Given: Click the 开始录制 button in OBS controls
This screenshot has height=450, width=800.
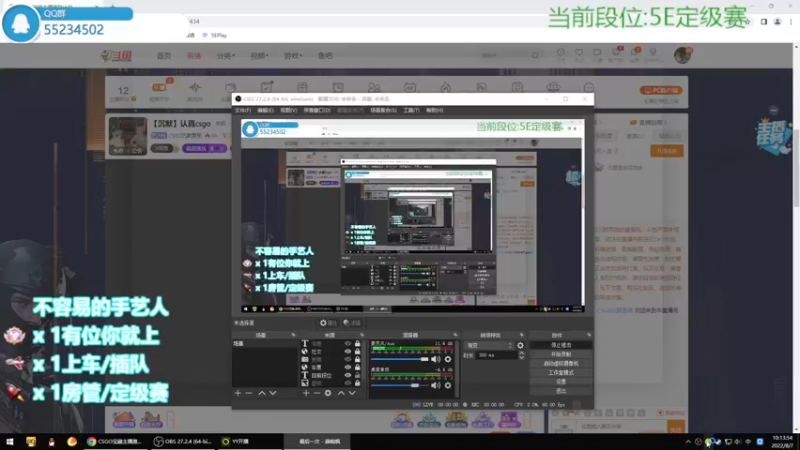Looking at the screenshot, I should tap(561, 354).
